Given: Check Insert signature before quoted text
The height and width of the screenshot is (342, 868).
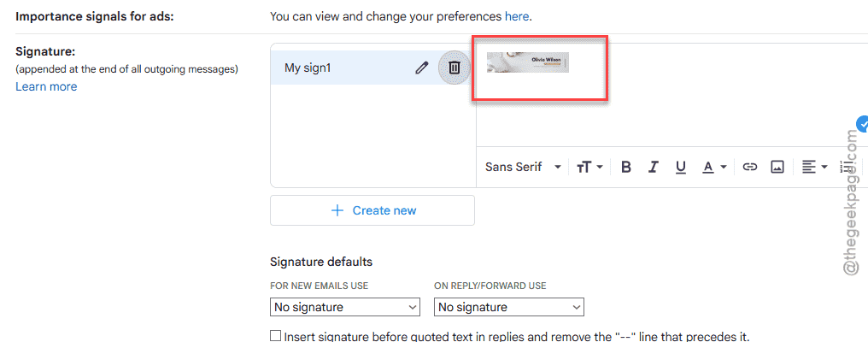Looking at the screenshot, I should point(275,336).
